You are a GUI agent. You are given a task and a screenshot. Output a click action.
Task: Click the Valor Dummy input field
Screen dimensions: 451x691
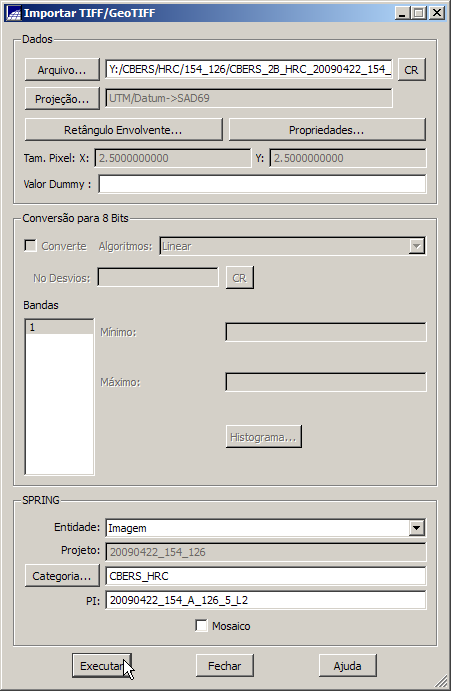pos(262,184)
